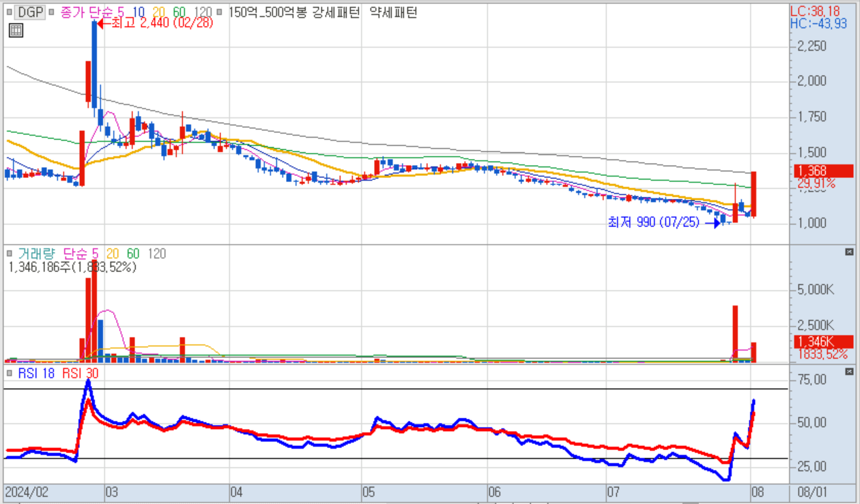This screenshot has height=504, width=860.
Task: Click the small square marker before DGP
Action: [x=9, y=12]
